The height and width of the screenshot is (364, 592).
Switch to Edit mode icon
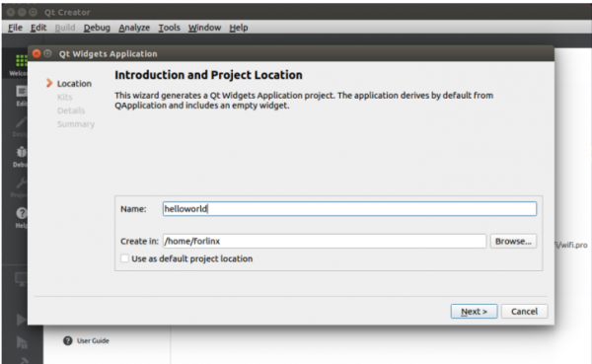pos(21,92)
